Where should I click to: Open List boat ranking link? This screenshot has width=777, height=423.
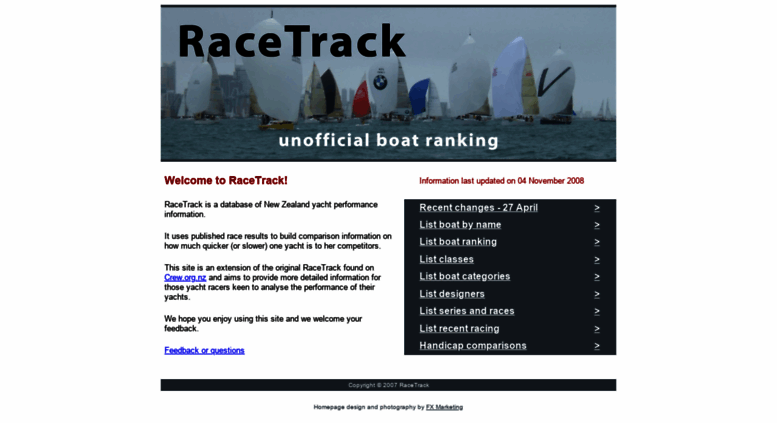[458, 242]
